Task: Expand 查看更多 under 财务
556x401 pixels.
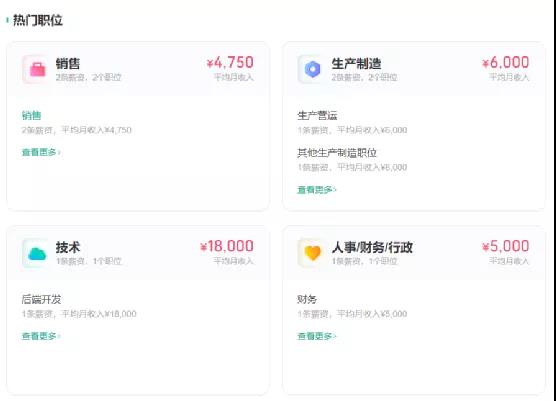Action: [x=317, y=336]
